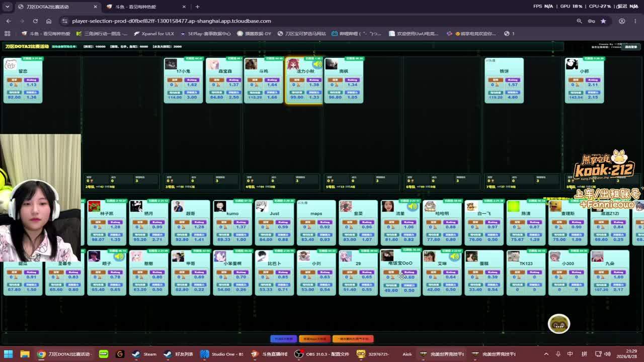Open 斗鱼直播伴侣 from the taskbar
Viewport: 644px width, 362px height.
click(270, 354)
